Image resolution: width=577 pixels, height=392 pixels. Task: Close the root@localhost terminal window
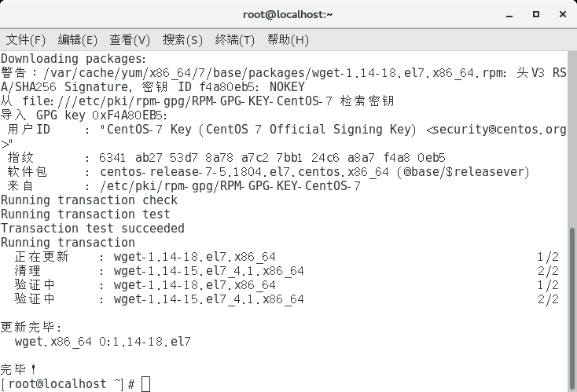[x=563, y=14]
